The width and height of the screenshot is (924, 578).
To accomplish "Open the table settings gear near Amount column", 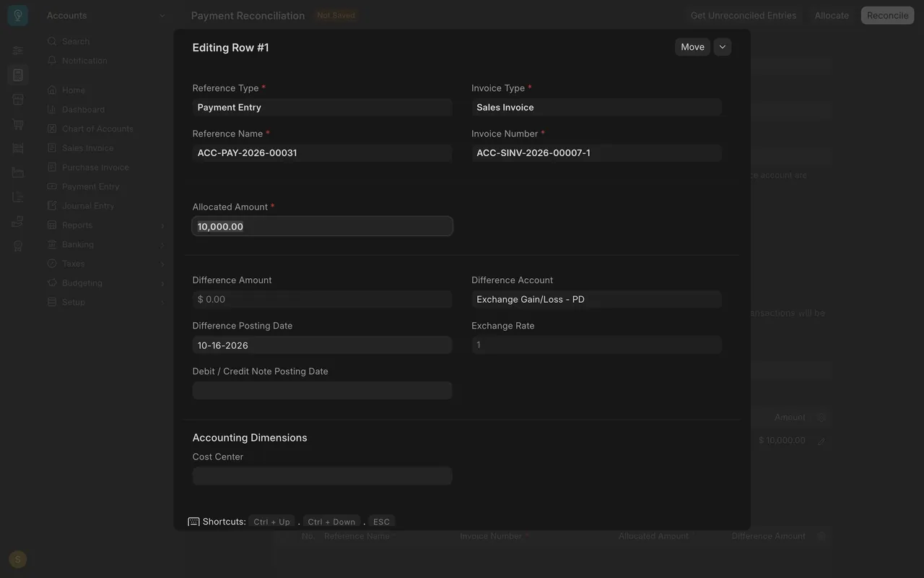I will [x=821, y=418].
